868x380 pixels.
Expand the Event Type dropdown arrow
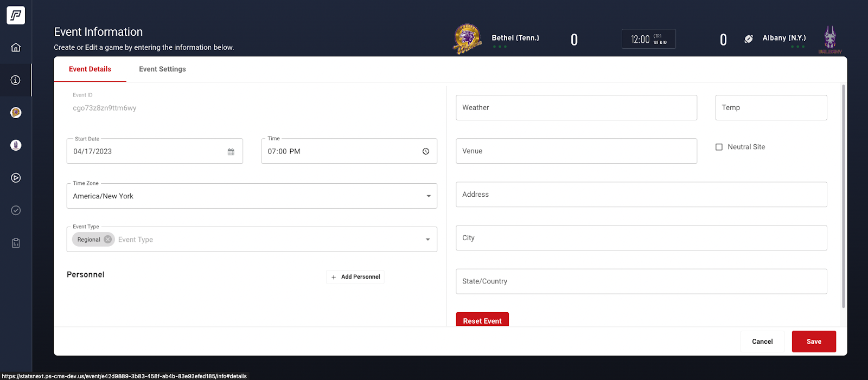pyautogui.click(x=428, y=240)
